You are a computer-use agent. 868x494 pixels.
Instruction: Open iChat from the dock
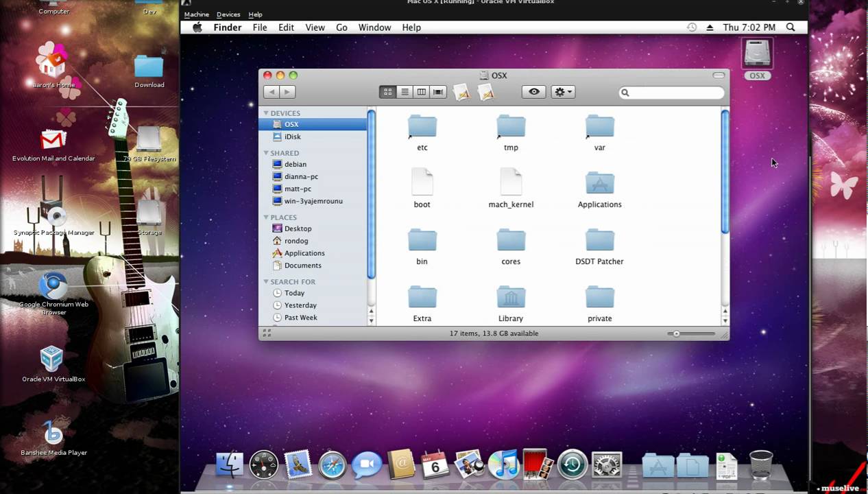367,466
